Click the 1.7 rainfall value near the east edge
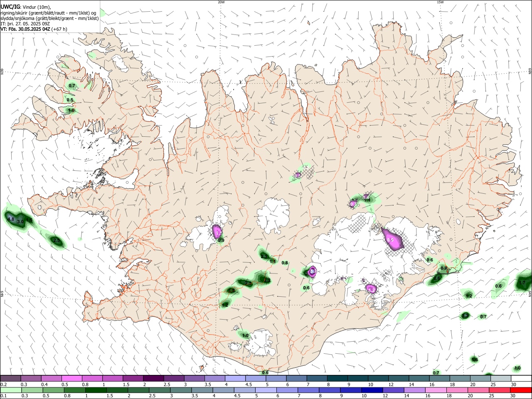This screenshot has height=399, width=532. 522,283
